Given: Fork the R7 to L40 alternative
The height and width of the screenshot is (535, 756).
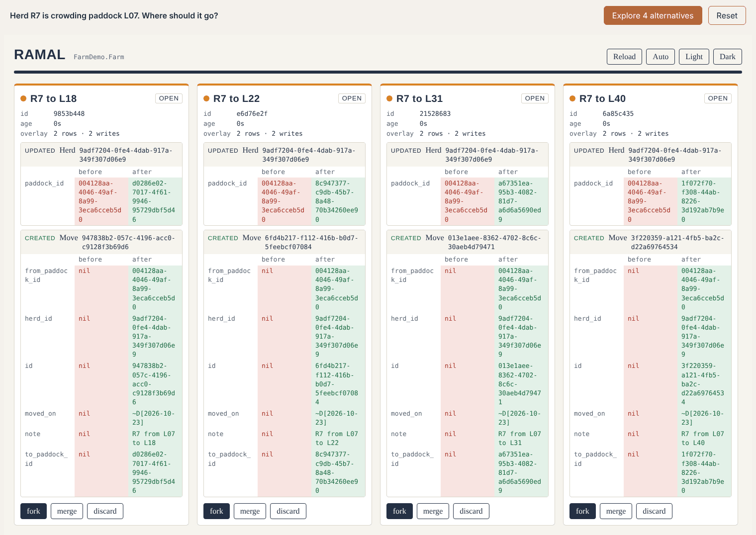Looking at the screenshot, I should pyautogui.click(x=582, y=511).
